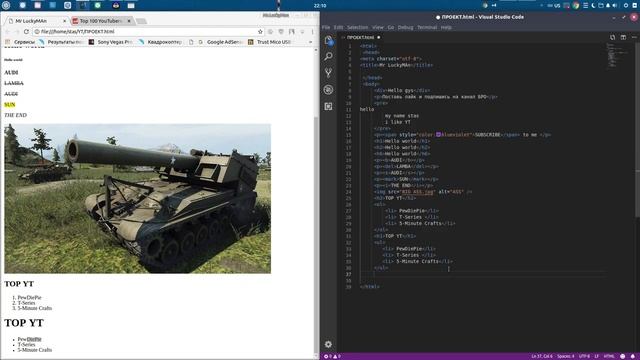Switch to the Mr LuckyMAn browser tab
Viewport: 640px width, 360px height.
(x=36, y=21)
